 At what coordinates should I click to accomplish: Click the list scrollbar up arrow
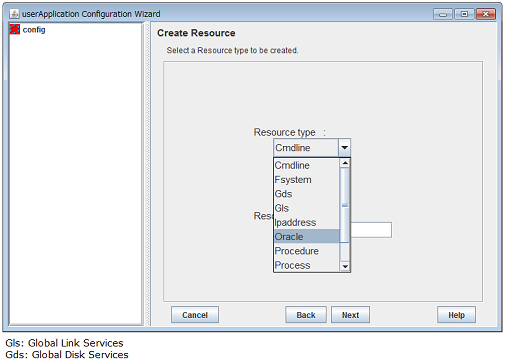tap(345, 163)
